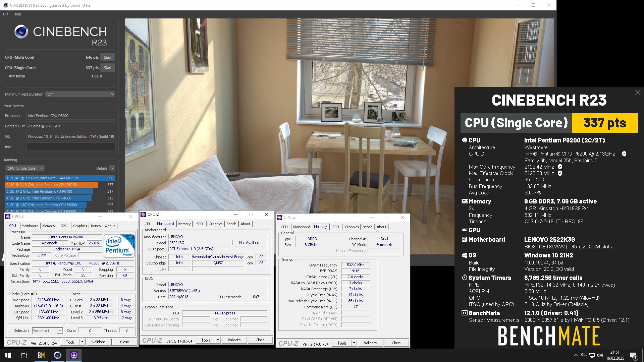Click 337 pts yellow score badge

click(605, 123)
